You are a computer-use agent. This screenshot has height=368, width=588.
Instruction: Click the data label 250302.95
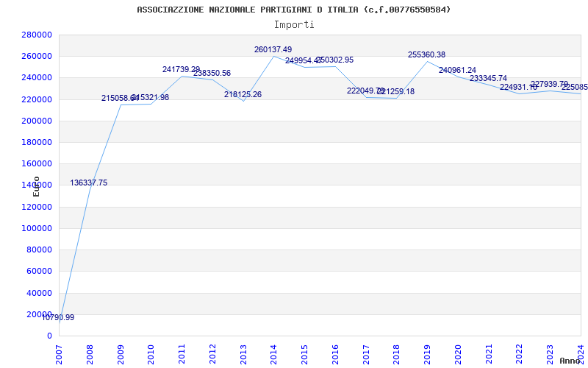(334, 60)
